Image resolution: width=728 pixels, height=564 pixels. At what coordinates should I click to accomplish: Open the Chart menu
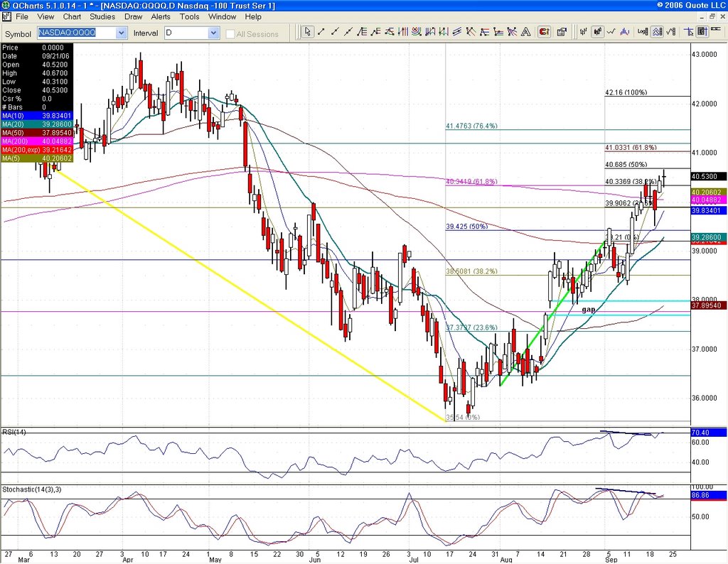point(72,17)
